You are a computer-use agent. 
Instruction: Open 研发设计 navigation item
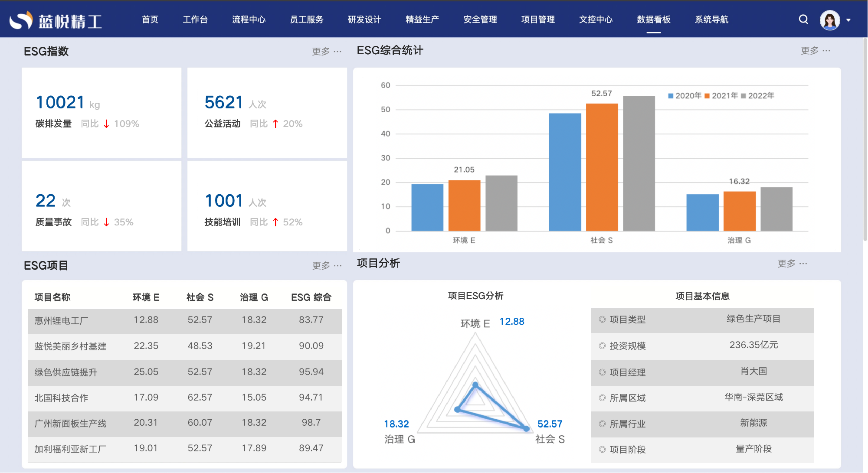click(364, 20)
